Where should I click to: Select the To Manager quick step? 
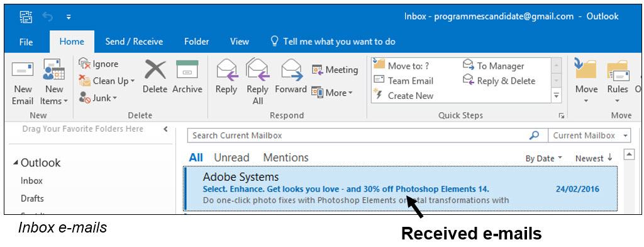pyautogui.click(x=493, y=66)
